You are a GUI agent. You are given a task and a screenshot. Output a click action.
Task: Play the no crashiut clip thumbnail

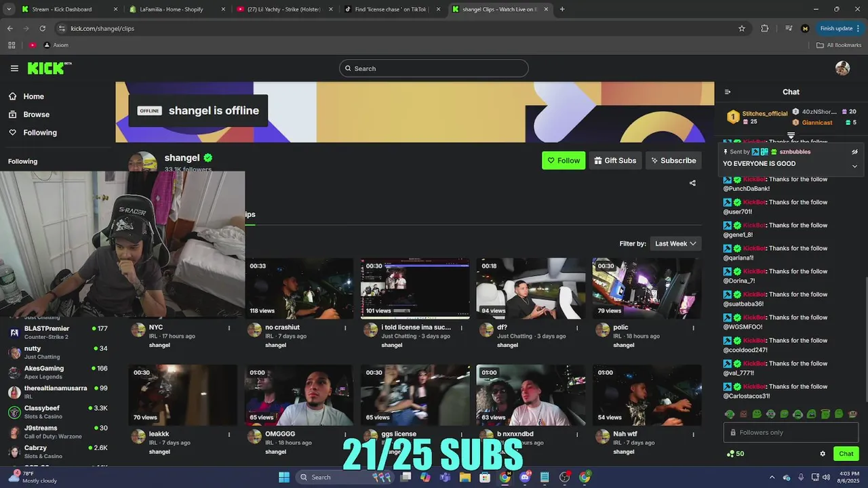coord(299,288)
